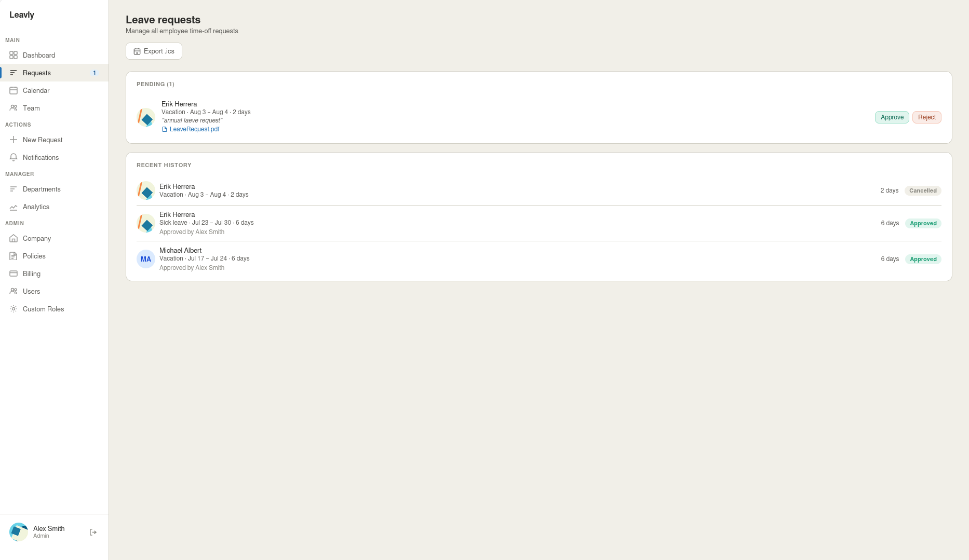The width and height of the screenshot is (969, 560).
Task: Open the Users admin page
Action: pos(54,291)
